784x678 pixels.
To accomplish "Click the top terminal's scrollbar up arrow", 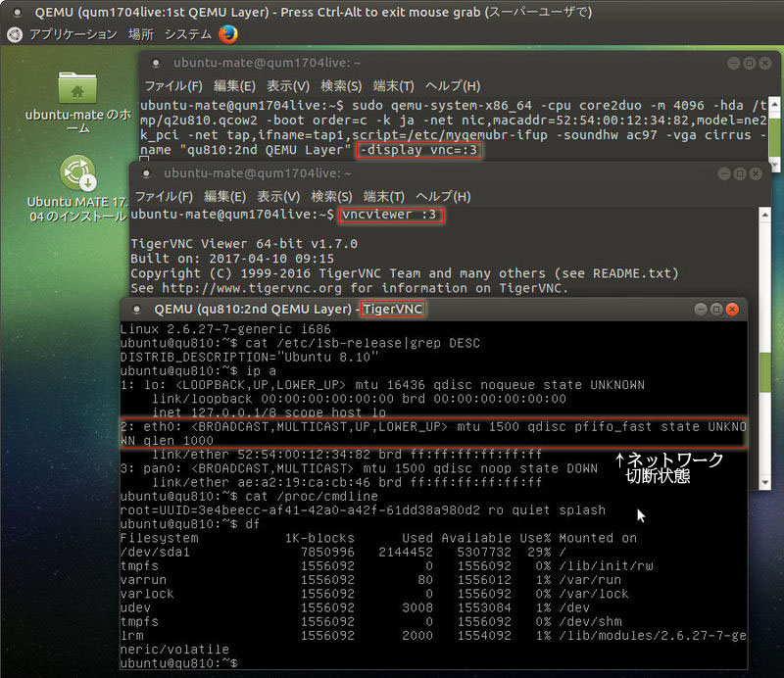I will [774, 105].
